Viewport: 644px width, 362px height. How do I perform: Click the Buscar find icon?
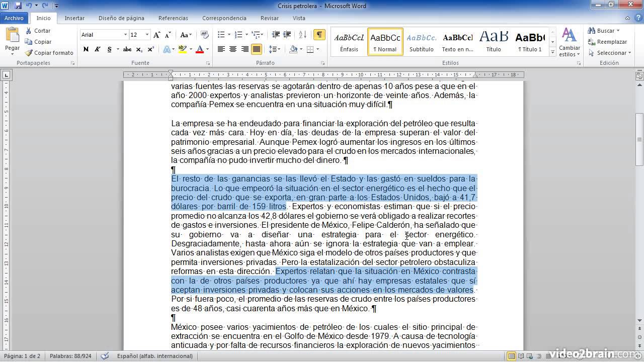pyautogui.click(x=592, y=31)
